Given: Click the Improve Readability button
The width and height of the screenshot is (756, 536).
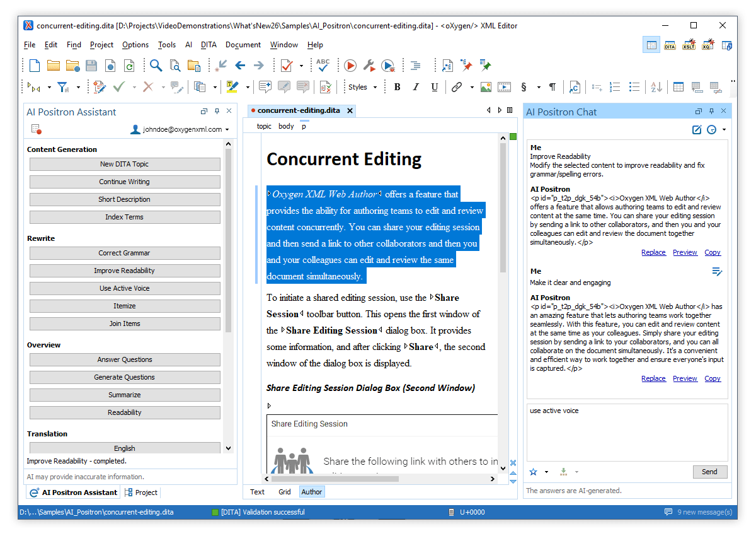Looking at the screenshot, I should click(x=125, y=271).
